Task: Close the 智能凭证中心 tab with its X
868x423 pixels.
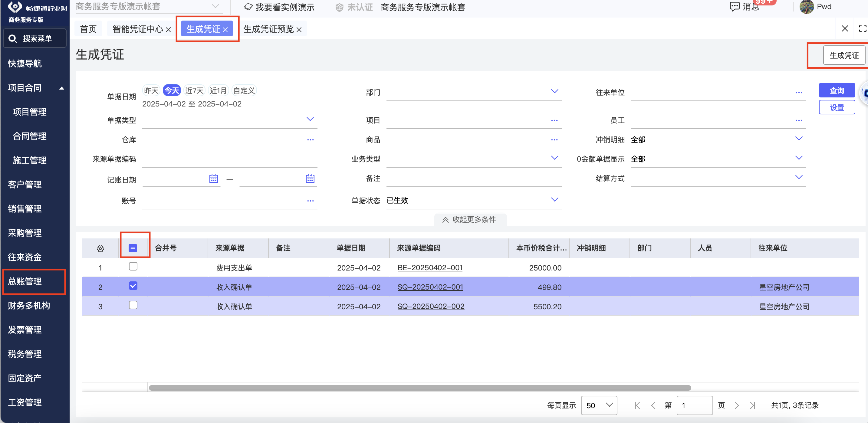Action: point(168,30)
